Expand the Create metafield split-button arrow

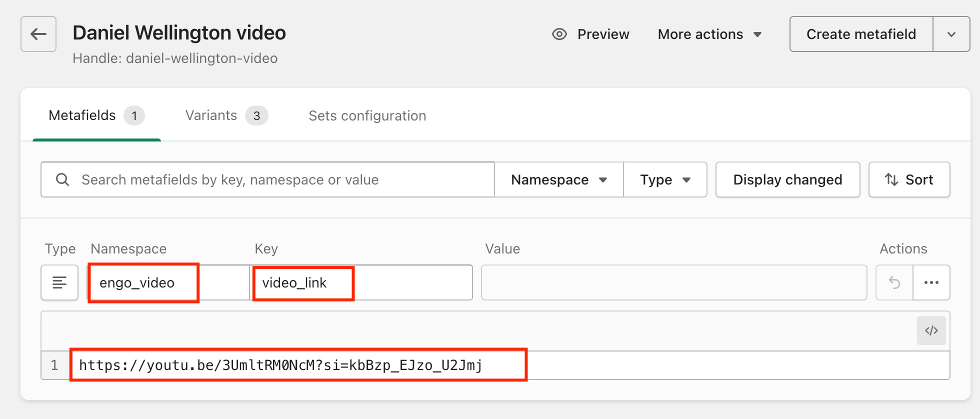coord(951,34)
